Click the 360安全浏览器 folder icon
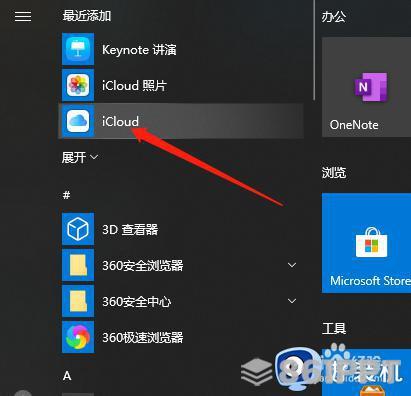411x396 pixels. (x=78, y=265)
